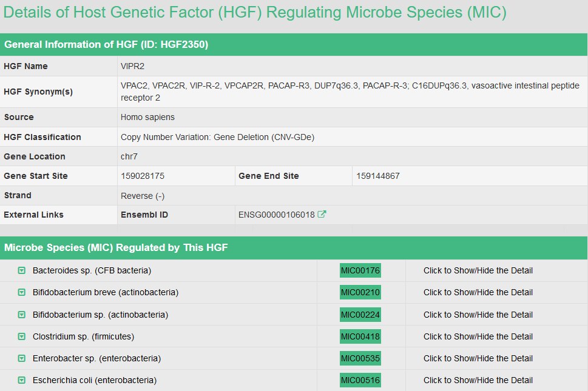The width and height of the screenshot is (588, 391).
Task: Click the Enterobacter sp. row arrow icon
Action: 22,358
